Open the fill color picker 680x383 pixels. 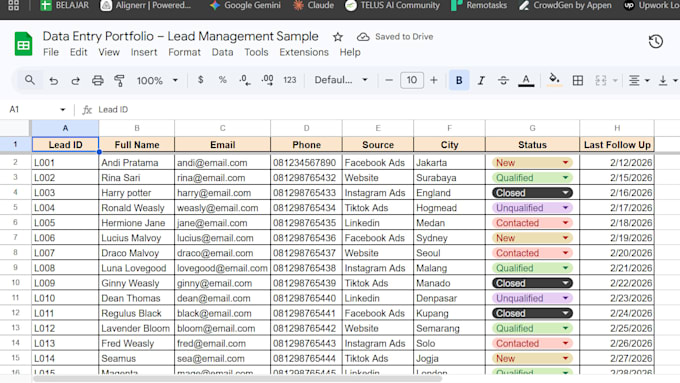[x=554, y=80]
